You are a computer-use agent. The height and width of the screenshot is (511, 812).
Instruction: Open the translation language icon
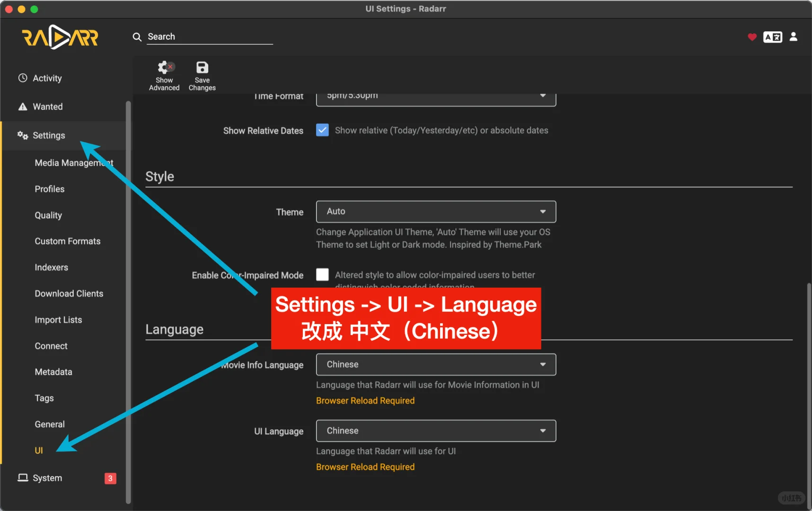(x=773, y=37)
